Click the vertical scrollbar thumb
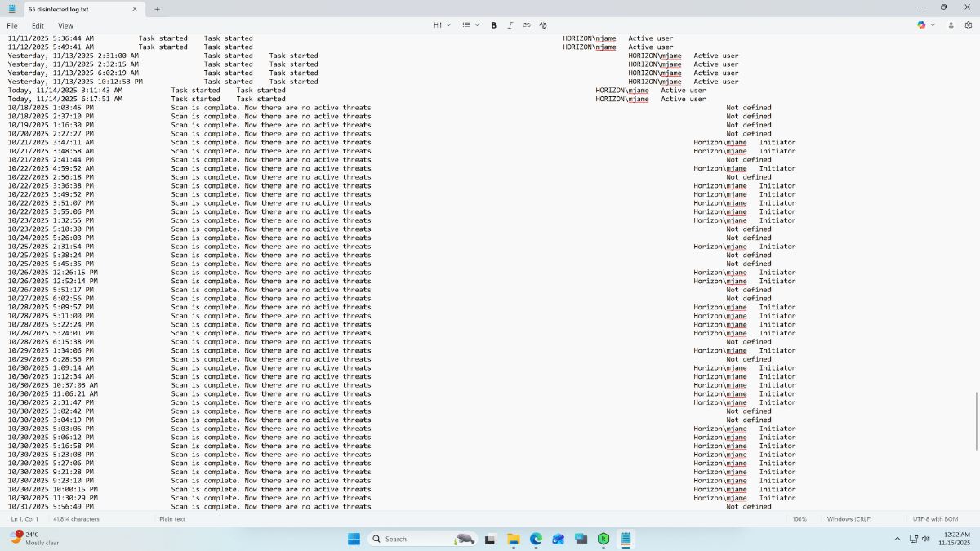Viewport: 980px width, 551px height. pos(976,421)
